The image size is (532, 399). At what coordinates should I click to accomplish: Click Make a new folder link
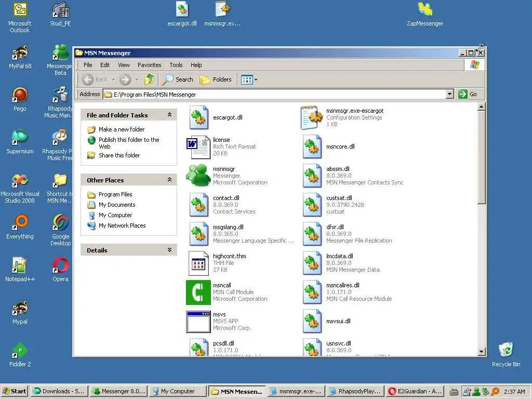point(122,129)
